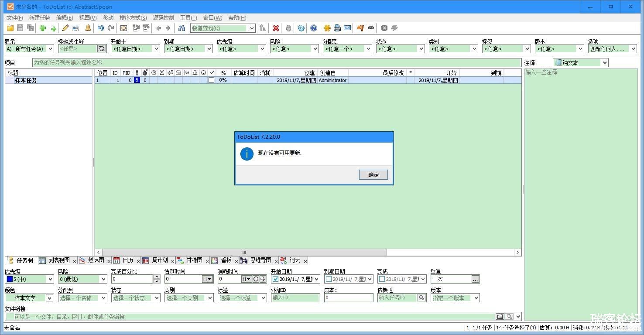Viewport: 644px width, 335px height.
Task: Open the 优先级 5 (中) blue swatch dropdown
Action: pyautogui.click(x=29, y=279)
